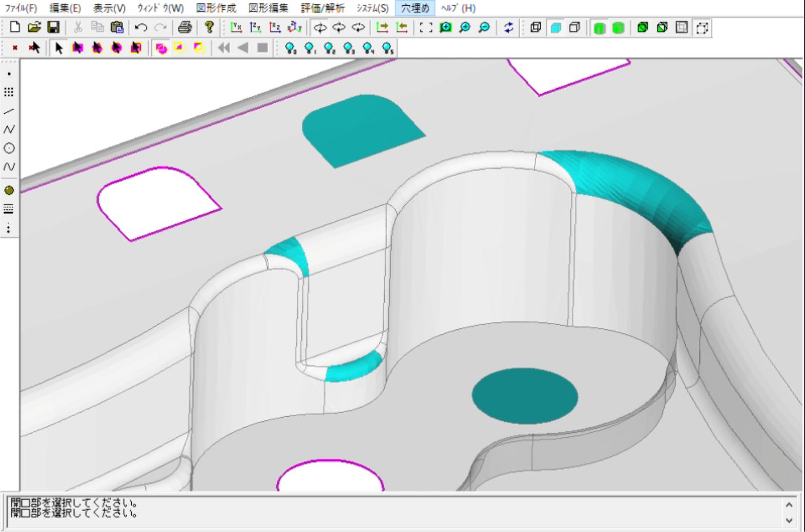Viewport: 805px width, 532px height.
Task: Pick the straight line drawing tool
Action: click(x=9, y=111)
